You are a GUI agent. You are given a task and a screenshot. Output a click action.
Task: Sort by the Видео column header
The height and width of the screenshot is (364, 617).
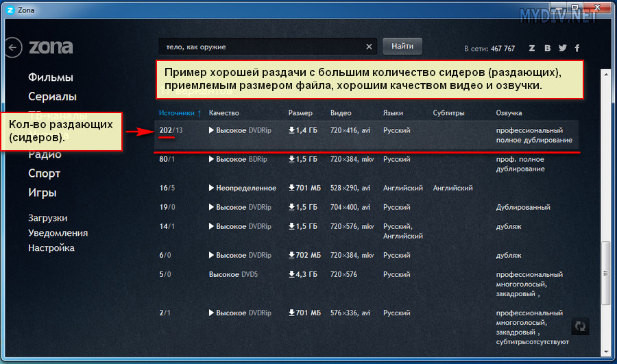[341, 113]
